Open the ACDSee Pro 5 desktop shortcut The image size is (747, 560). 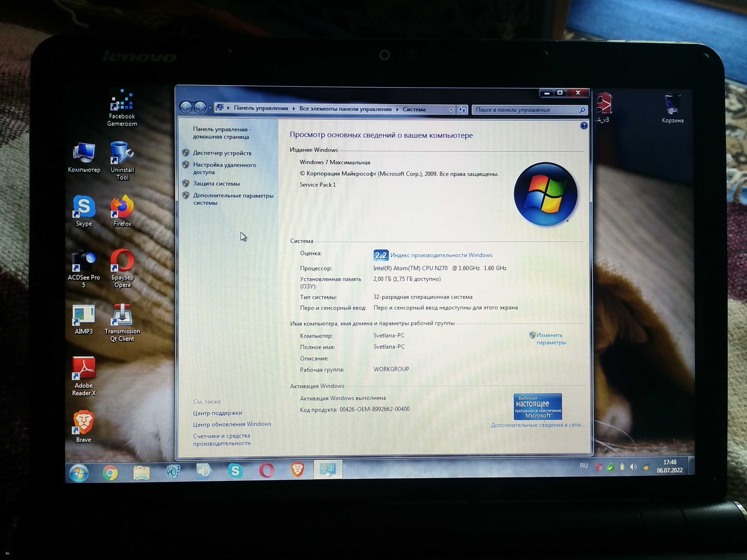[84, 269]
